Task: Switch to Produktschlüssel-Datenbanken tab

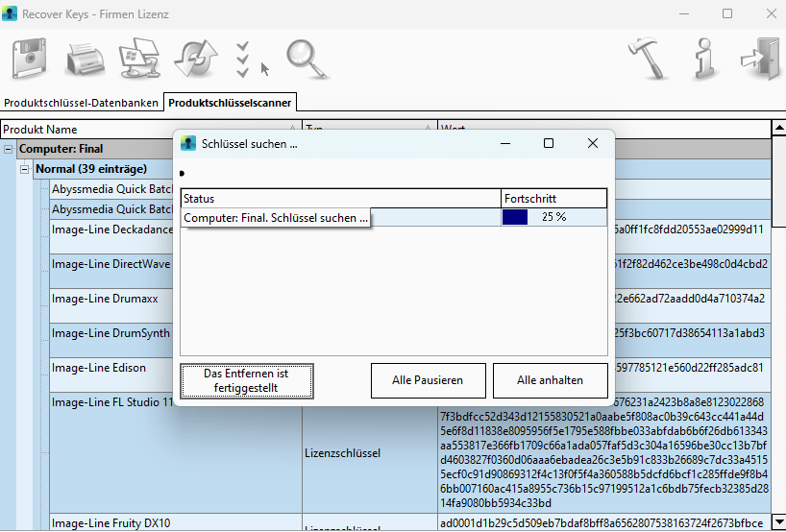Action: pos(82,103)
